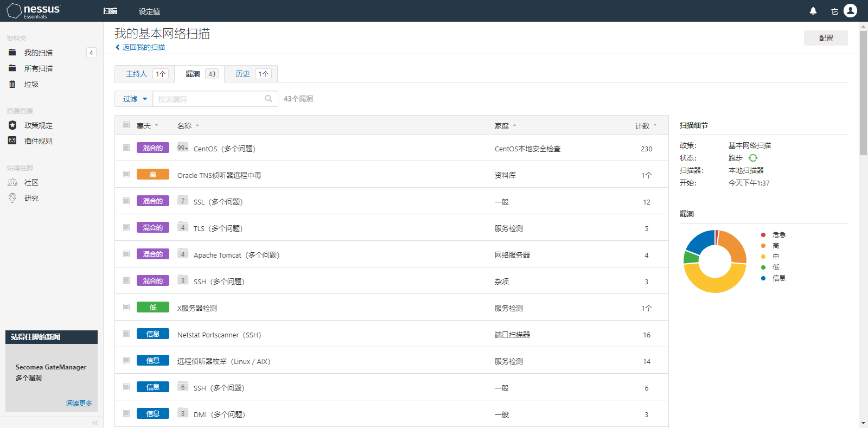Screen dimensions: 868x428
Task: Click the magnifier icon in the search box
Action: click(269, 99)
